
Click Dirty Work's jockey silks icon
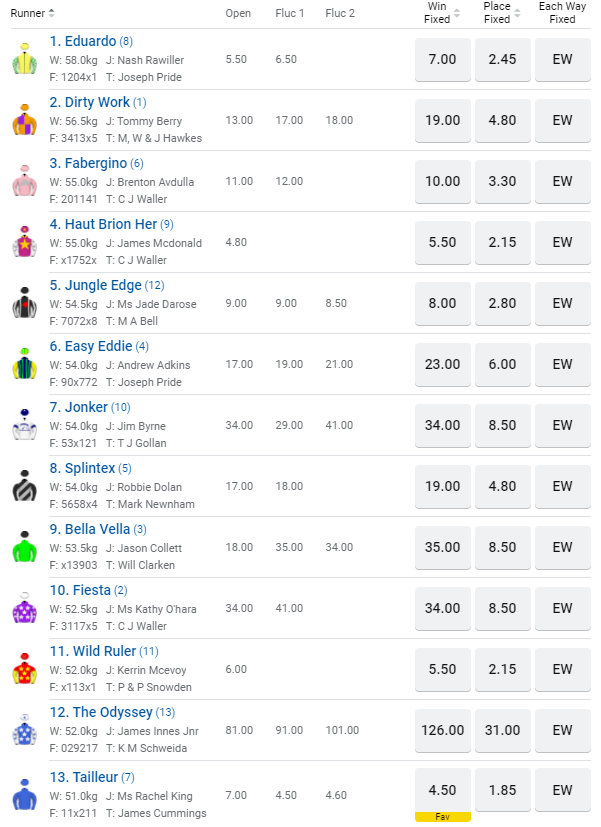click(24, 121)
